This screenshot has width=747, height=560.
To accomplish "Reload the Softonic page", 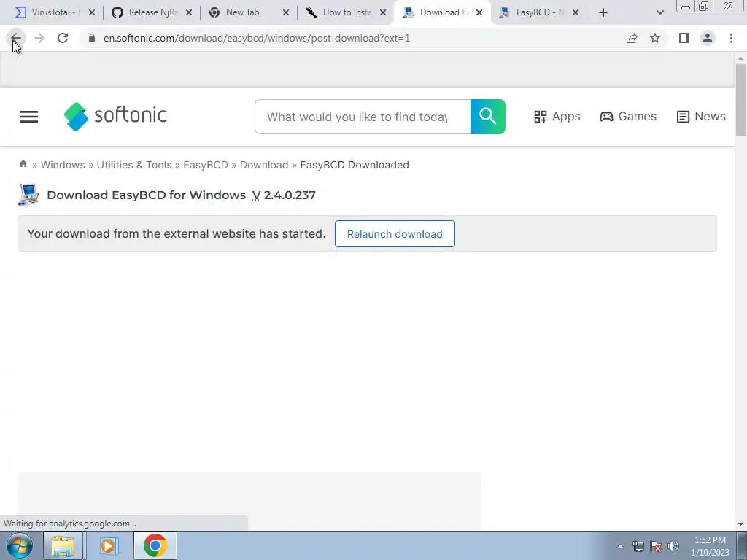I will [x=63, y=38].
